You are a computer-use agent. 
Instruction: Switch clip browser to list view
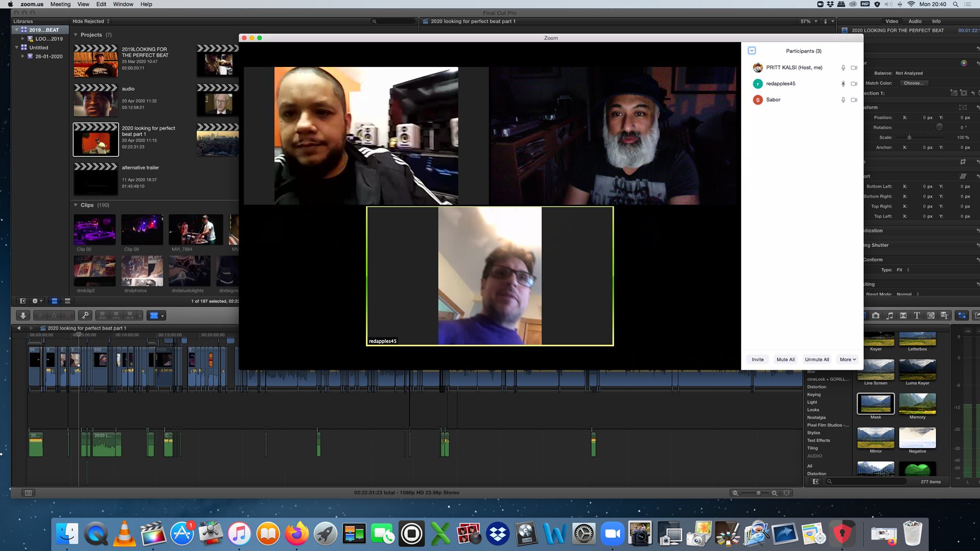tap(67, 301)
